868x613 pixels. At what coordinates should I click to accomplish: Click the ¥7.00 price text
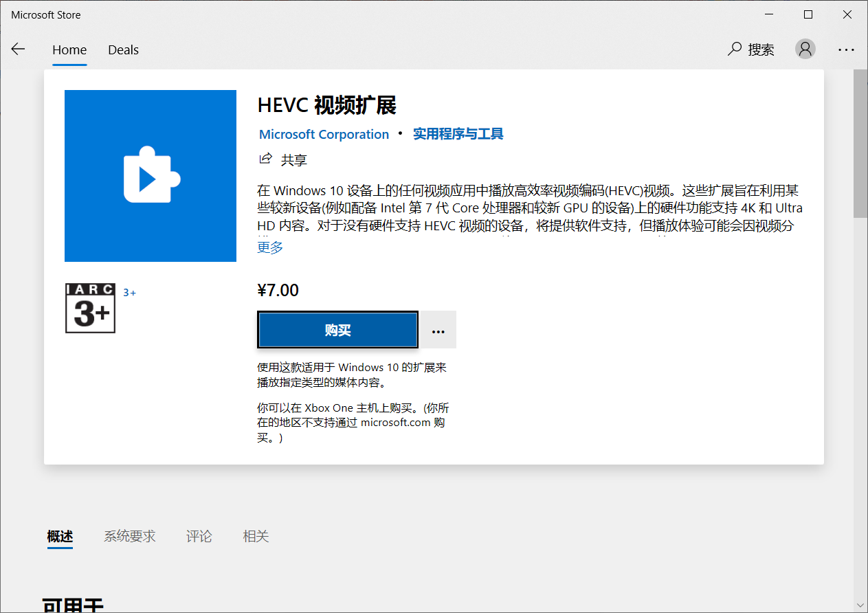(x=278, y=290)
